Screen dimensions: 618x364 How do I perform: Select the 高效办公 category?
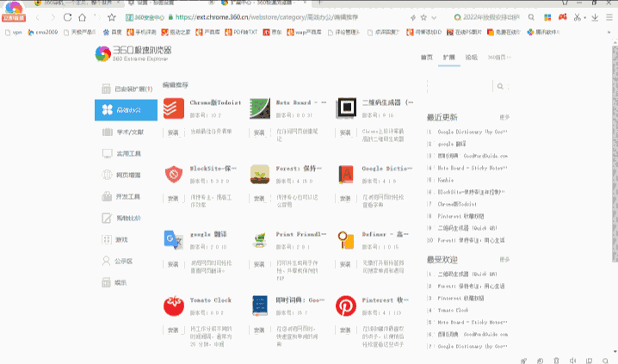click(x=127, y=110)
